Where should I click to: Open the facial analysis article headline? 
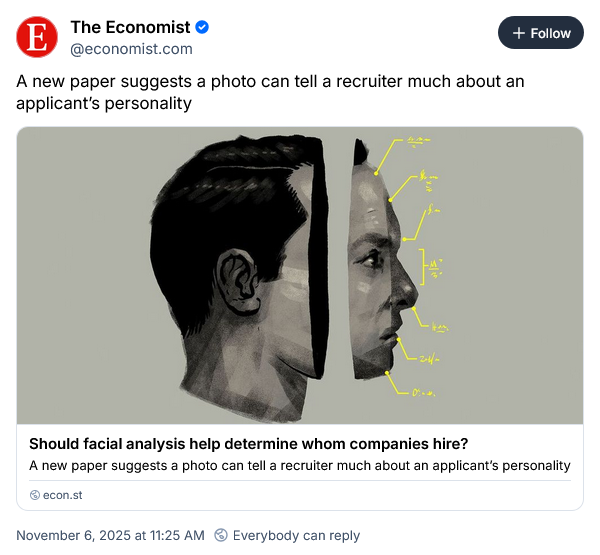point(248,444)
